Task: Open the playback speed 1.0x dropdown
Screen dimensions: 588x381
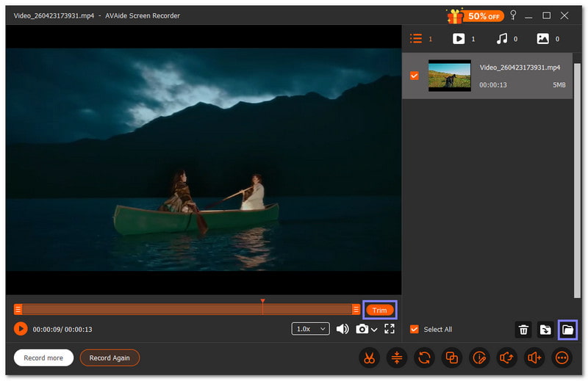Action: click(x=310, y=329)
